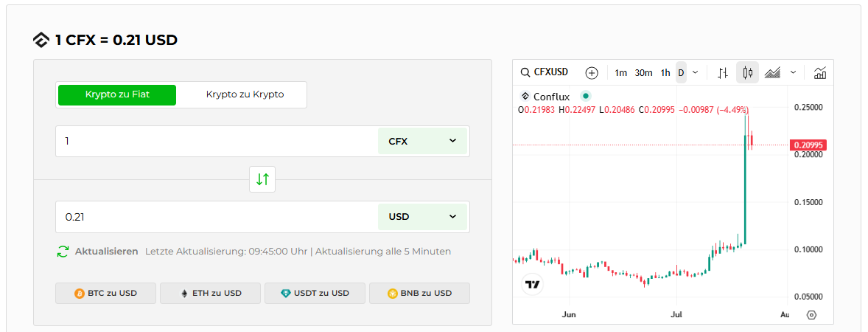The height and width of the screenshot is (332, 868).
Task: Click the BNB icon in BNB zu USD
Action: [393, 293]
